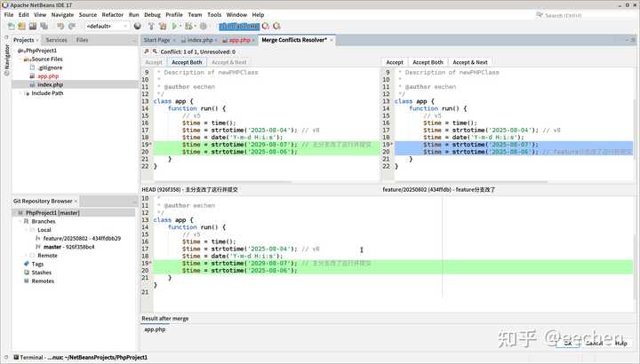Go to next conflict arrow icon
The image size is (640, 364).
(155, 51)
